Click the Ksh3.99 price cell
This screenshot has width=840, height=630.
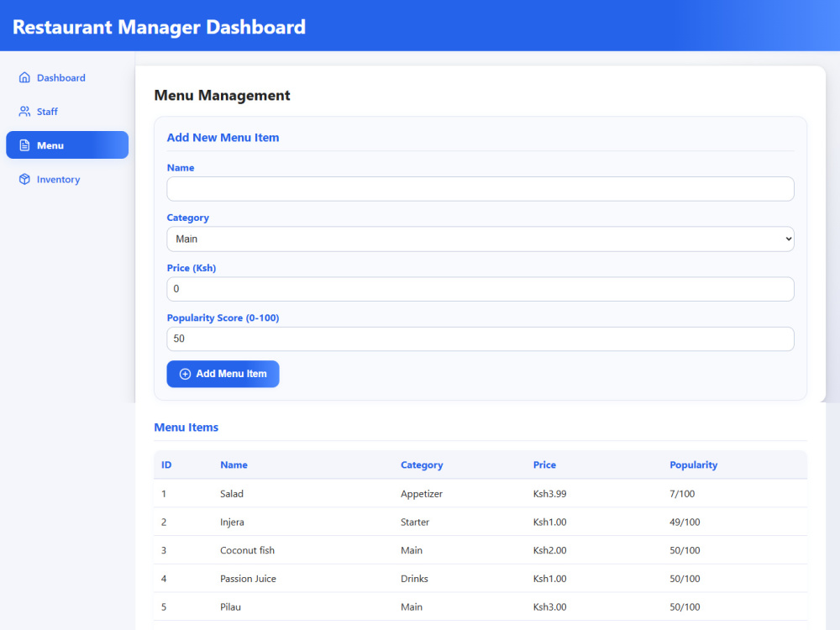point(549,494)
